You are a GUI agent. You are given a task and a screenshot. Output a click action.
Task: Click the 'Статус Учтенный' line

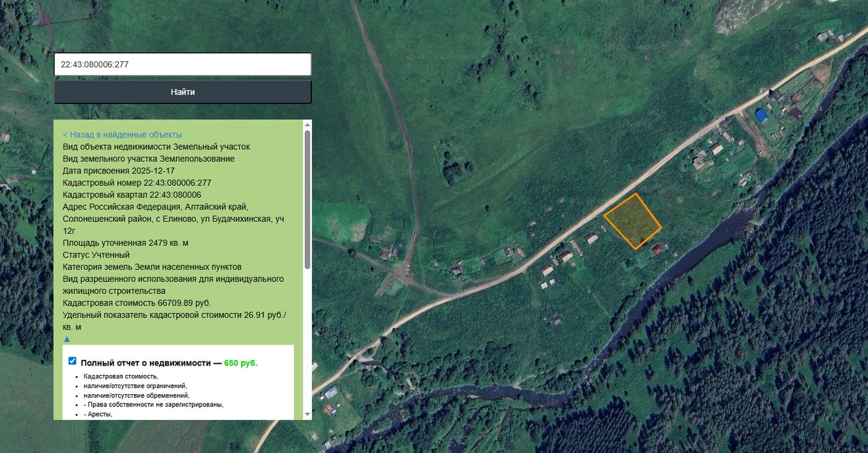[x=96, y=255]
